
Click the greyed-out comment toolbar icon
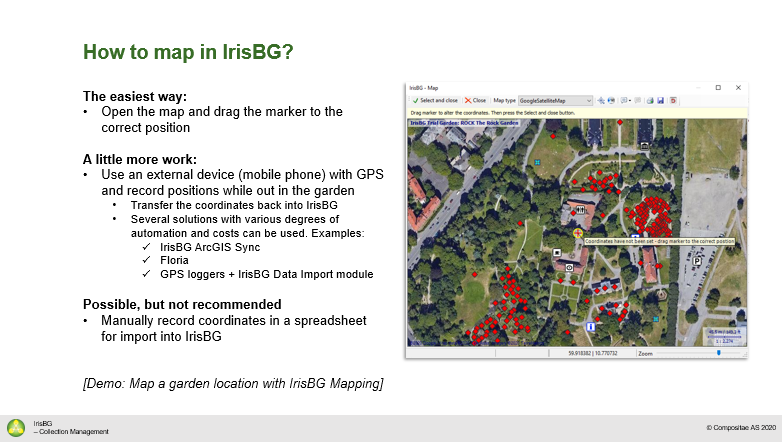[x=638, y=100]
